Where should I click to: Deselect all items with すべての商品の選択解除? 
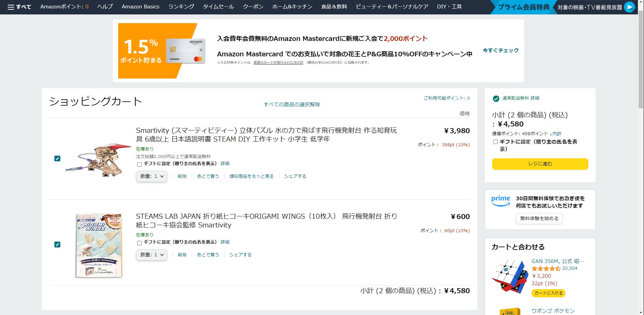tap(292, 104)
